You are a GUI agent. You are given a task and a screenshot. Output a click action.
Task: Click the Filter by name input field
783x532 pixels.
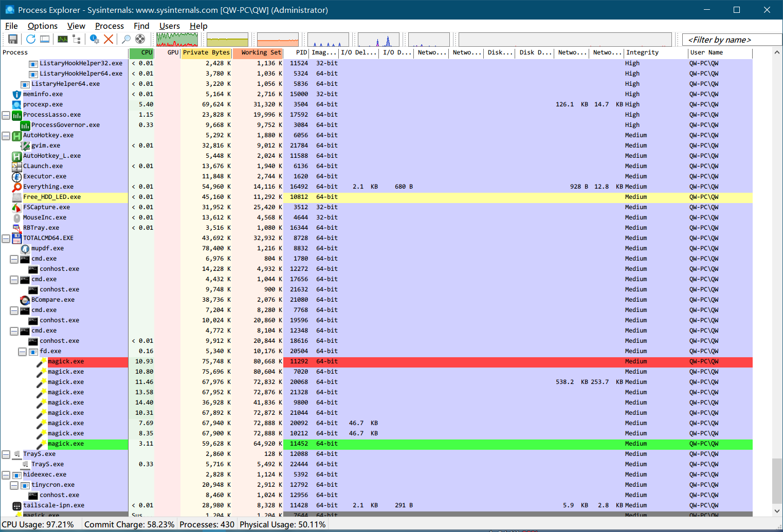coord(732,40)
